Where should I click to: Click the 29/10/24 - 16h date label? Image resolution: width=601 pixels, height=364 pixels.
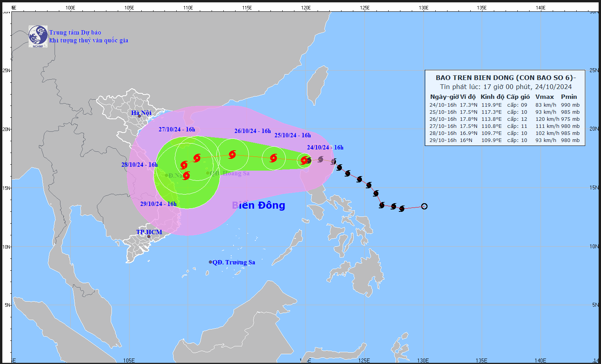pyautogui.click(x=159, y=204)
